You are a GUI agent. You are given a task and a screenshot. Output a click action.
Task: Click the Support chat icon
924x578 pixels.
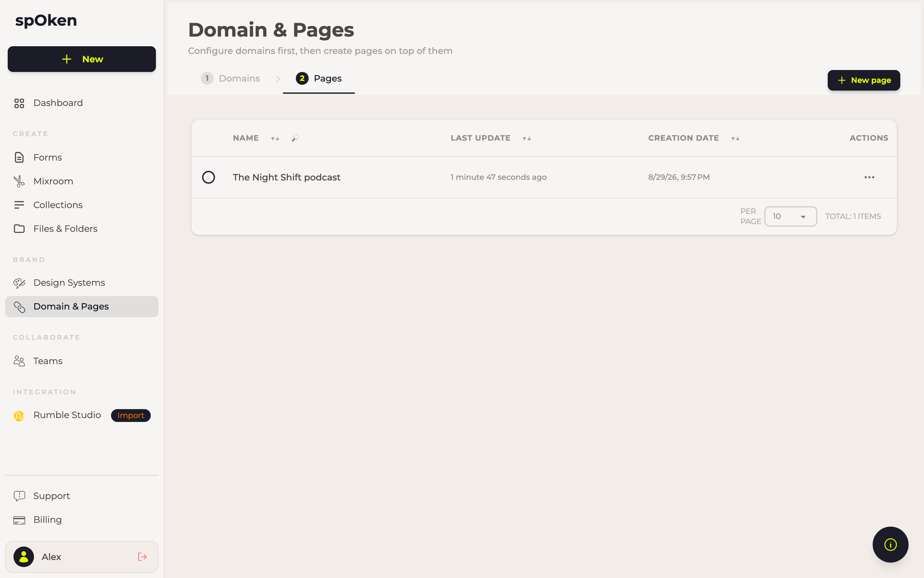19,496
